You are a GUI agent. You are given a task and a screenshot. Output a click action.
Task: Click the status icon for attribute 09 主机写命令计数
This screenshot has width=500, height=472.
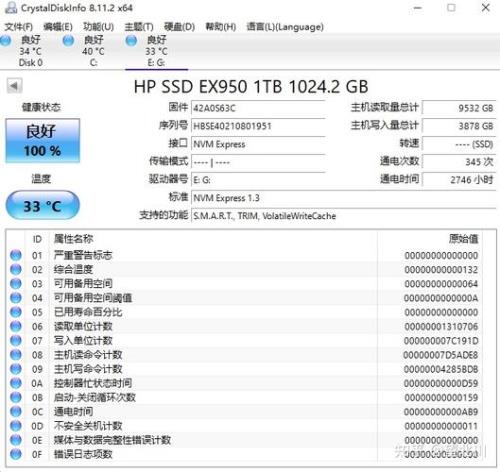click(x=16, y=369)
